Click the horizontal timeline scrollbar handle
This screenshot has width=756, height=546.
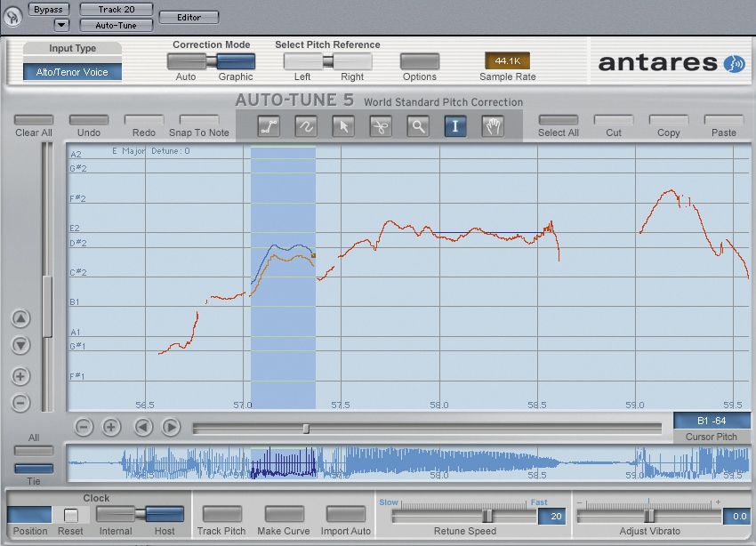click(306, 429)
